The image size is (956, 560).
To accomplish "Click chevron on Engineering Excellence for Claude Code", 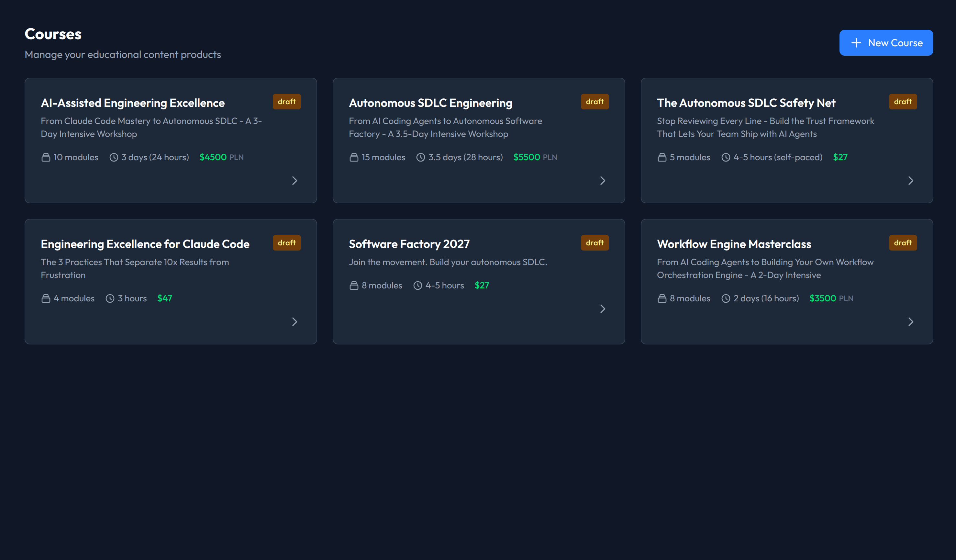I will click(x=295, y=322).
